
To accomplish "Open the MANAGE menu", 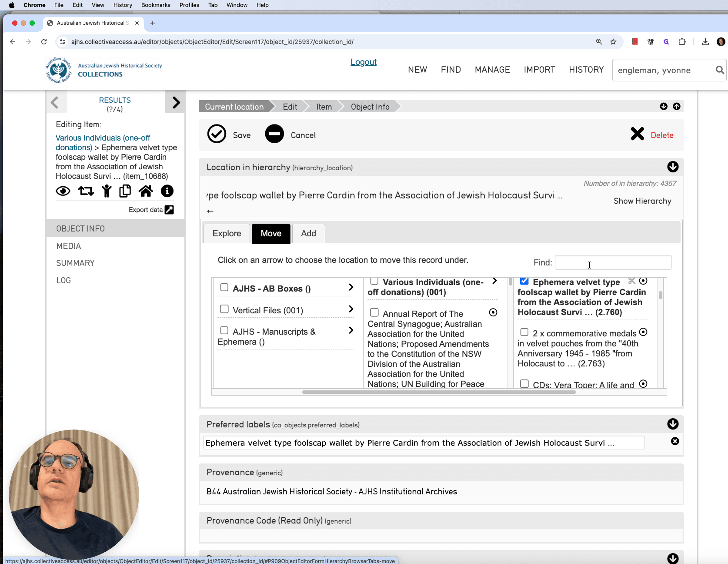I will click(x=492, y=70).
